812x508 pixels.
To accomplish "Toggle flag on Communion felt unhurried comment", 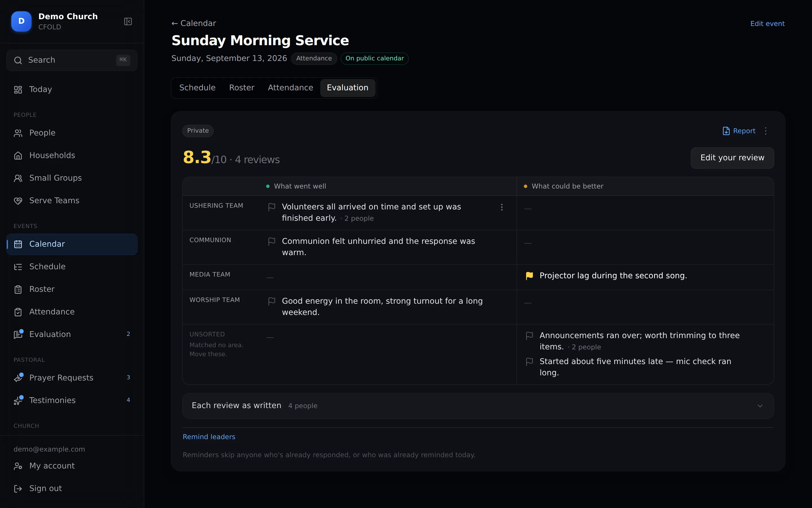I will tap(272, 242).
